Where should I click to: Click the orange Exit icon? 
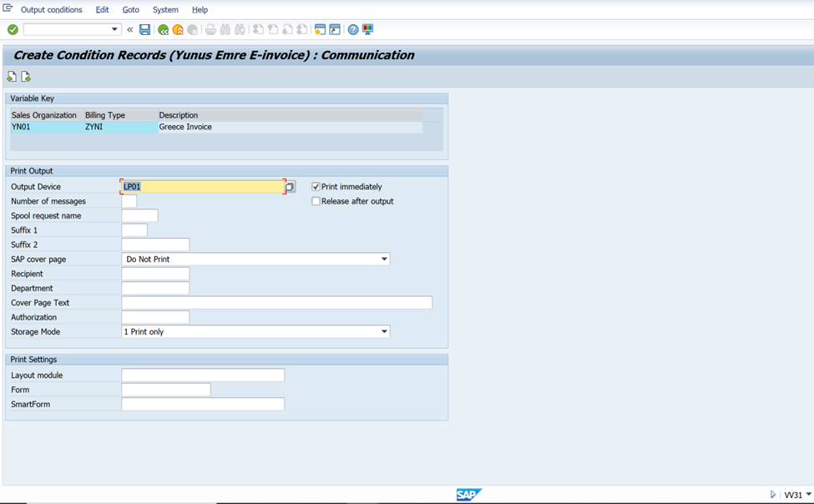click(178, 29)
